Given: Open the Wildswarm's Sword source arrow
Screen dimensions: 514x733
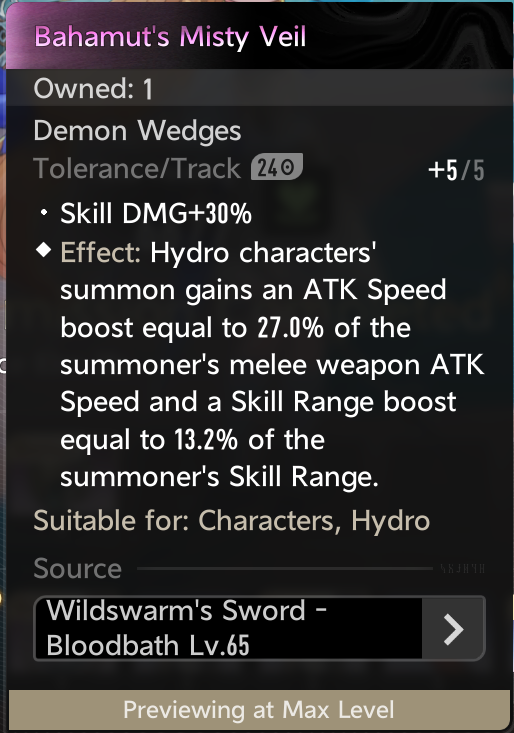Looking at the screenshot, I should tap(453, 629).
